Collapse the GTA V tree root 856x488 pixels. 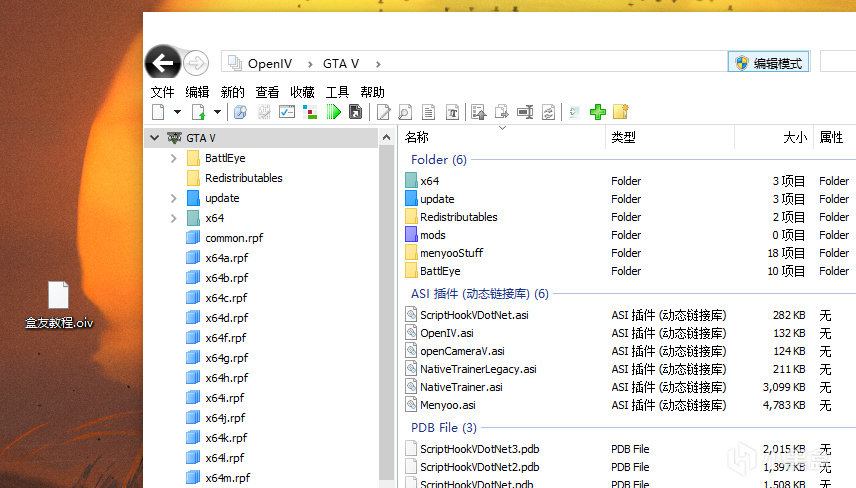pyautogui.click(x=154, y=138)
